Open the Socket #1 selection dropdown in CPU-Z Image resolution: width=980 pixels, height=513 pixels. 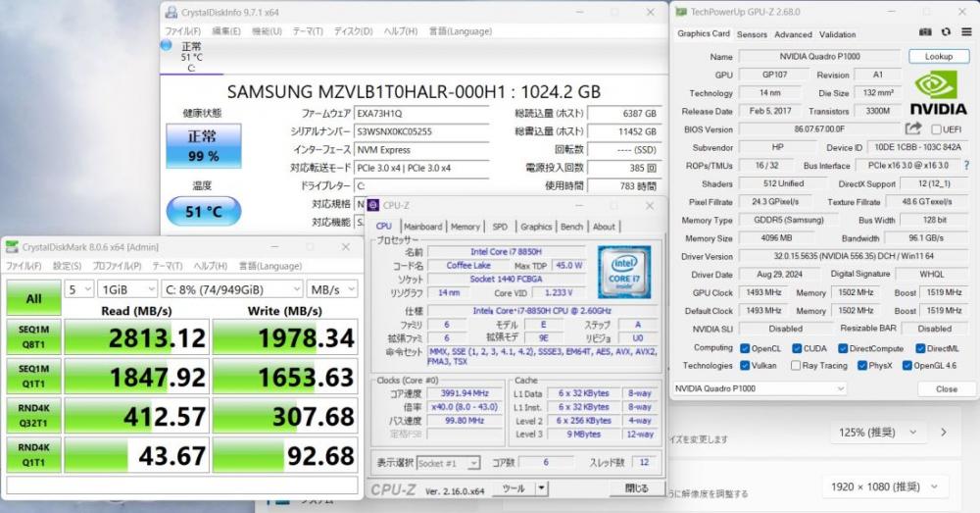(448, 464)
